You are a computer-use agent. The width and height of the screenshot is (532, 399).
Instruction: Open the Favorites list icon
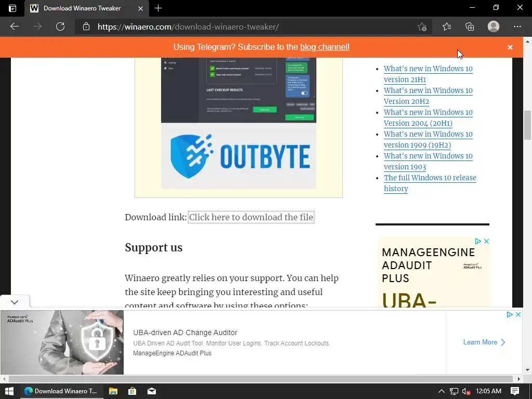pyautogui.click(x=446, y=26)
